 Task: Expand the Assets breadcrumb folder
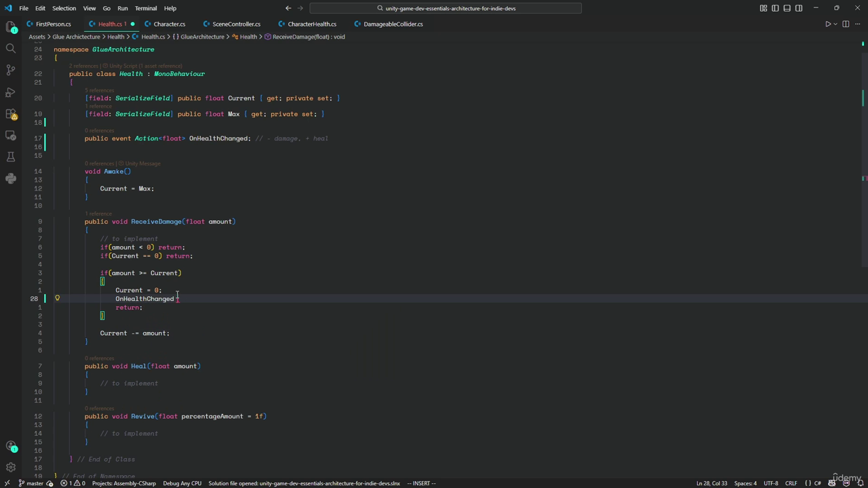37,37
